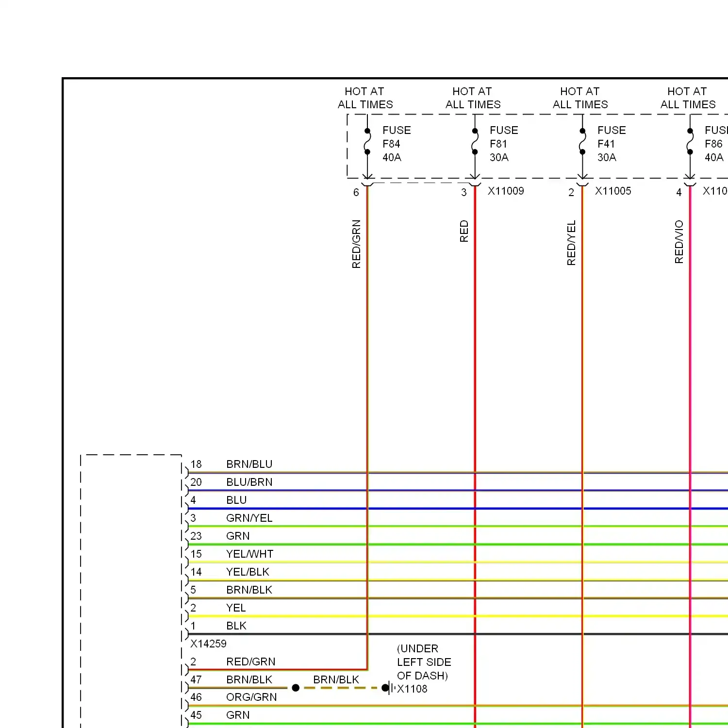Screen dimensions: 728x728
Task: Select the horizontal RED/GRN label at pin 2
Action: point(251,662)
